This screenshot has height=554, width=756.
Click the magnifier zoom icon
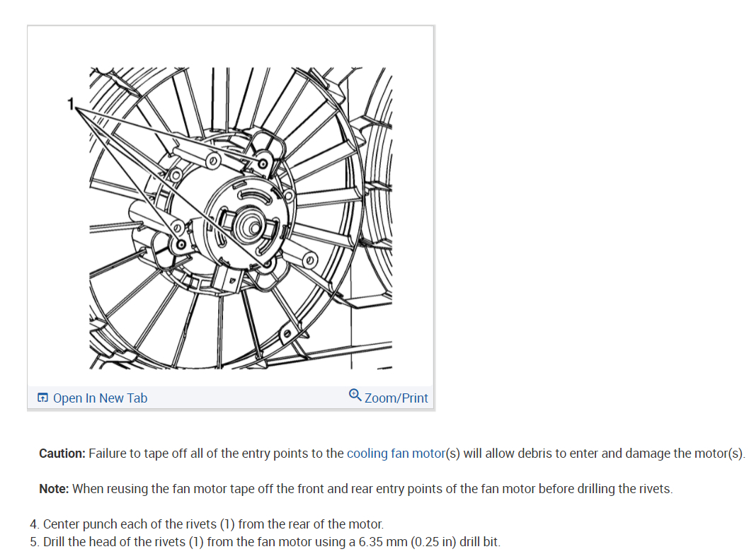pyautogui.click(x=355, y=395)
